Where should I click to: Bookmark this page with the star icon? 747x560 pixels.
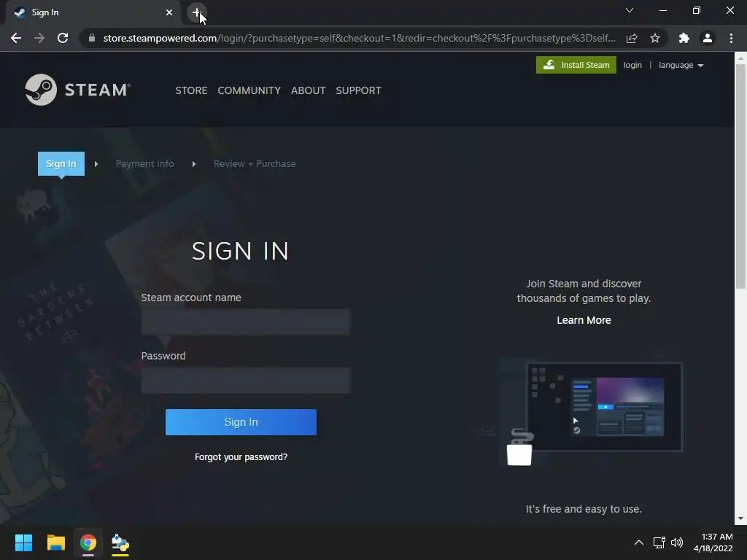coord(655,38)
